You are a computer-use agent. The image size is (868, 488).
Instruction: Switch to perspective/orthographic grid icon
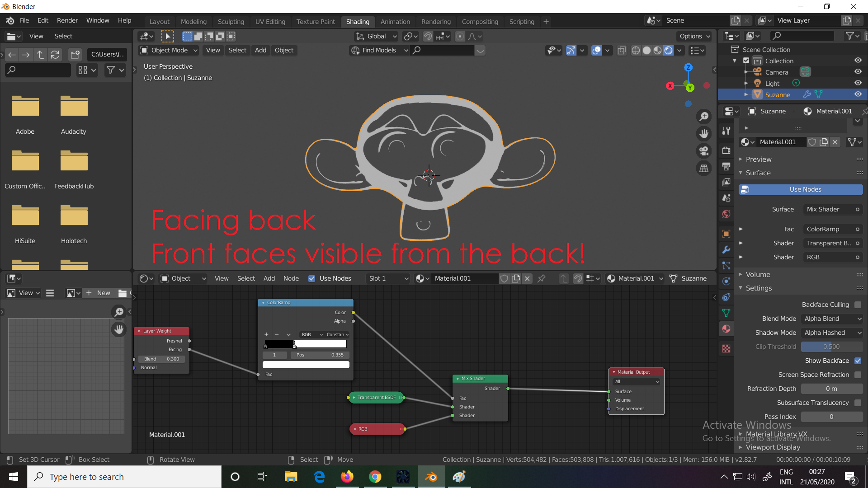coord(704,169)
